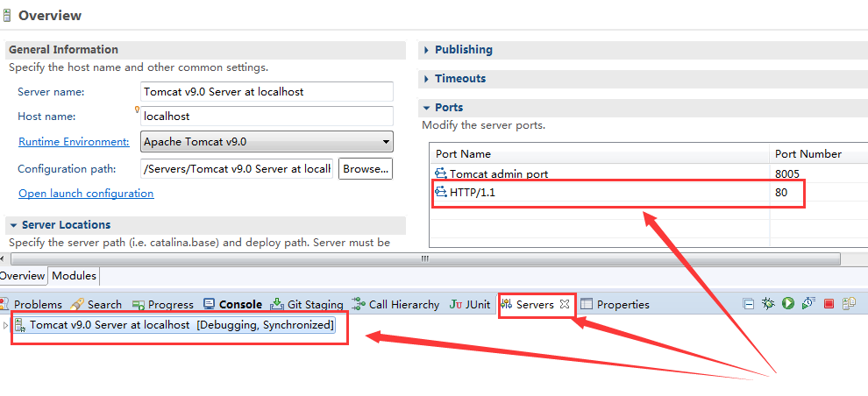Open the Call Hierarchy tab
Image resolution: width=868 pixels, height=396 pixels.
pos(395,304)
